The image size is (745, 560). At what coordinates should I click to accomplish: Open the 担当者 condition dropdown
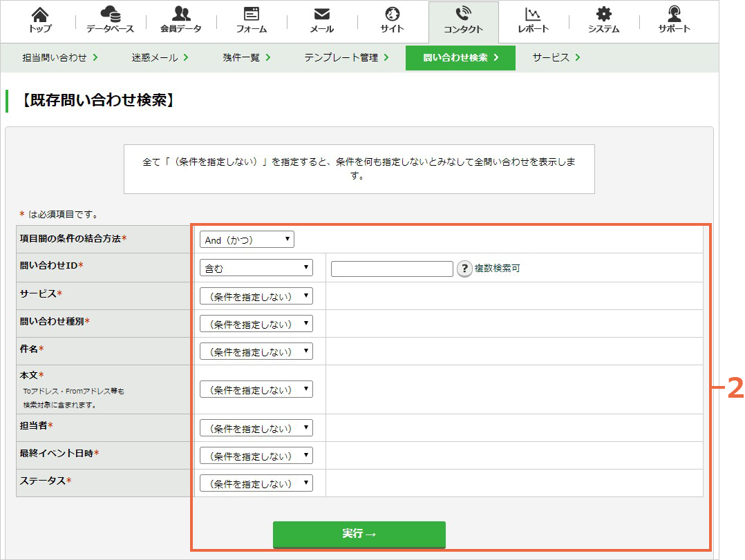[256, 428]
